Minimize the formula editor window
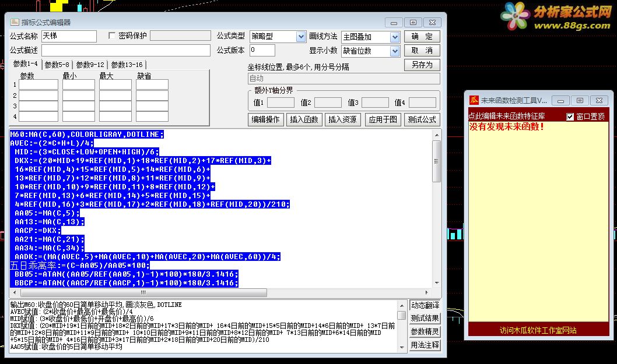This screenshot has width=617, height=364. point(394,22)
